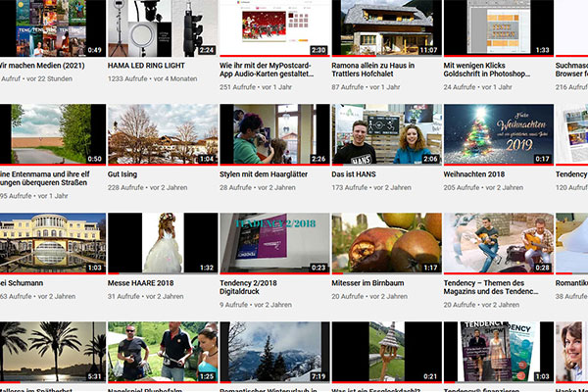Click the '228 Aufrufe • vor 2 Jahren' text
The width and height of the screenshot is (588, 392).
pyautogui.click(x=147, y=187)
